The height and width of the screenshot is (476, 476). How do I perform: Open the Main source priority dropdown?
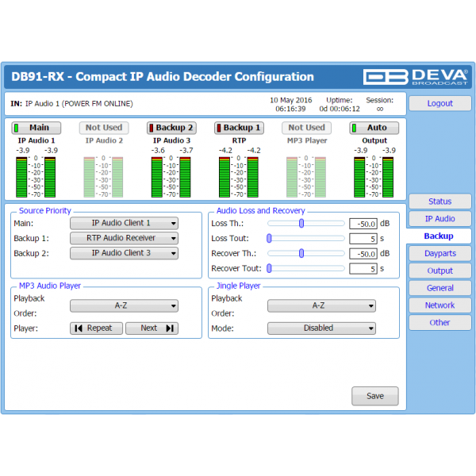124,223
